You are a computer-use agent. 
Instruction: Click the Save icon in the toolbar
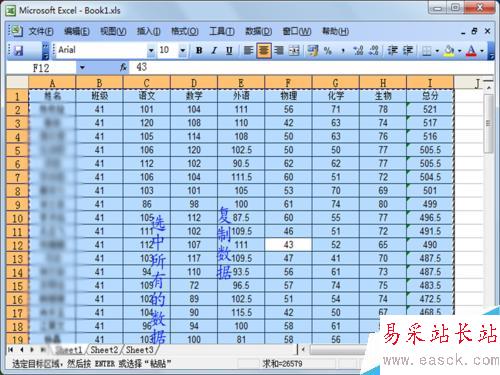click(19, 51)
